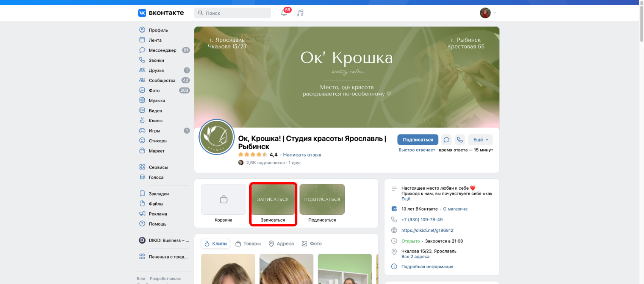The width and height of the screenshot is (644, 284).
Task: Open the Блог footer link
Action: click(141, 279)
